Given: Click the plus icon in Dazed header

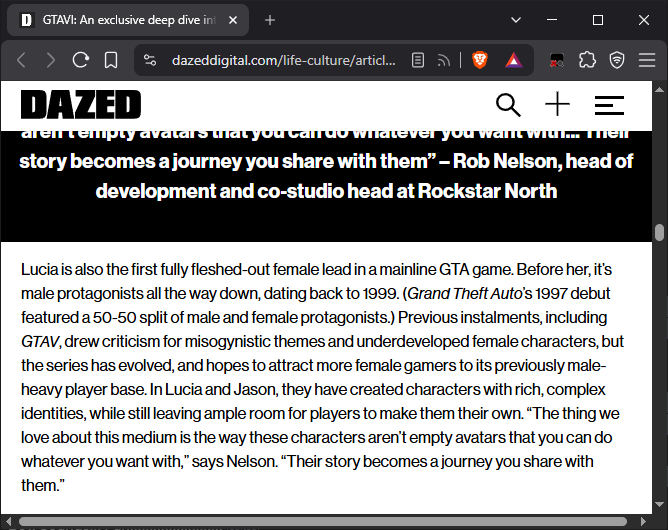Looking at the screenshot, I should click(x=557, y=104).
